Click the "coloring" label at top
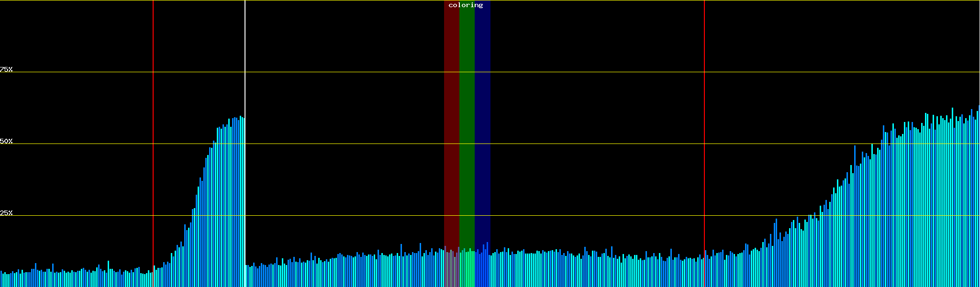The width and height of the screenshot is (980, 287). [x=466, y=5]
